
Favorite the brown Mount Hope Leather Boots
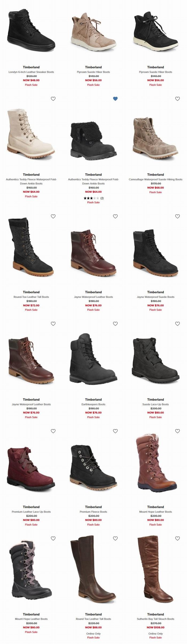pyautogui.click(x=177, y=431)
